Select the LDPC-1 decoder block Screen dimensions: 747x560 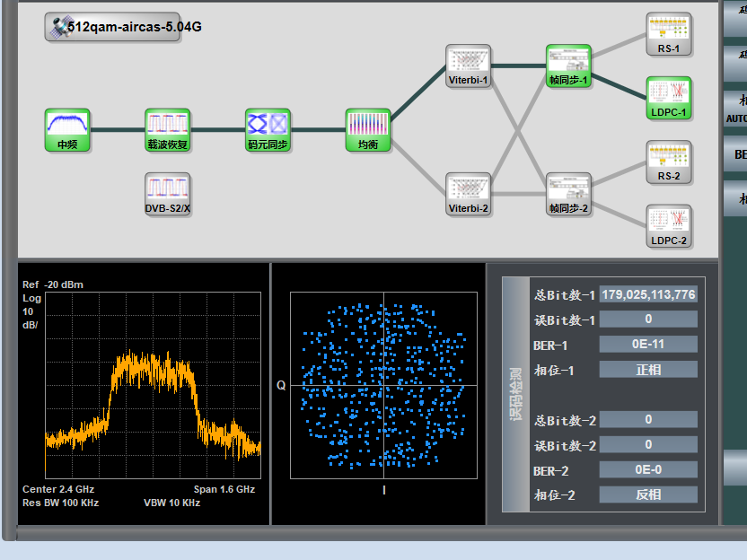click(x=669, y=98)
